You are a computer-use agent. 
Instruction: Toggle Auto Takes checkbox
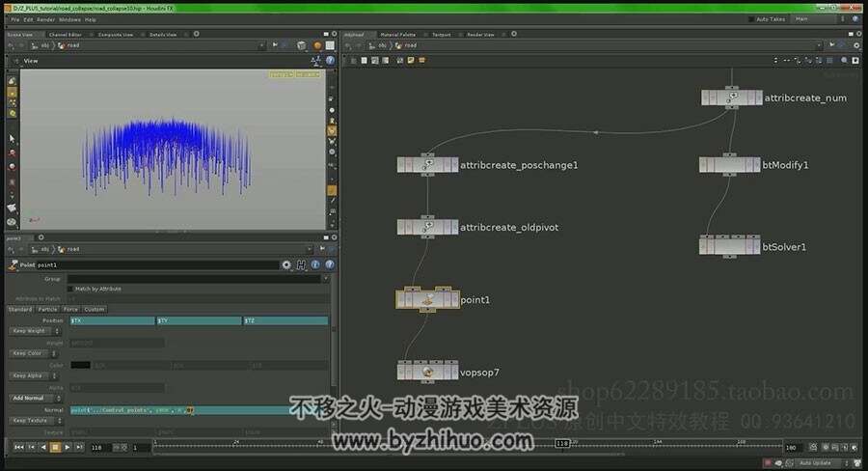[x=750, y=19]
